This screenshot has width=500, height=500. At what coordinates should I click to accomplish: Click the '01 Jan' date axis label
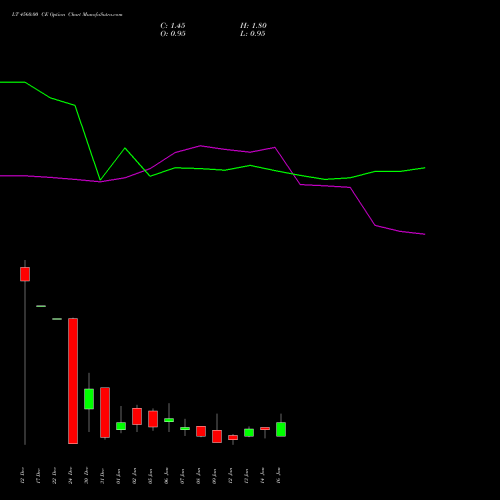point(118,476)
